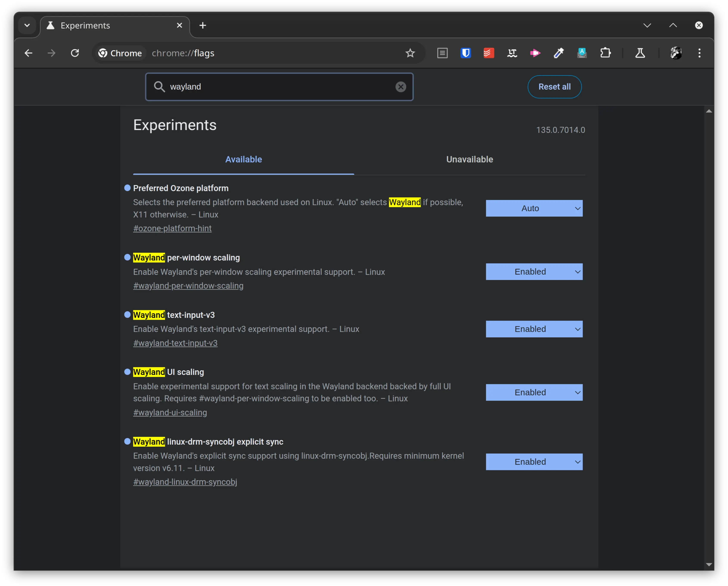Click the Bitwarden extension icon
The width and height of the screenshot is (728, 586).
pos(466,53)
